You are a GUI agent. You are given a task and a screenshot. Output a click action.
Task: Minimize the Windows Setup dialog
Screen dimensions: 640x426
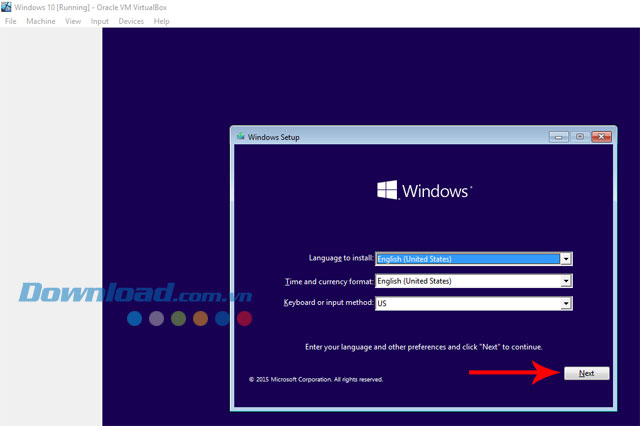click(558, 137)
